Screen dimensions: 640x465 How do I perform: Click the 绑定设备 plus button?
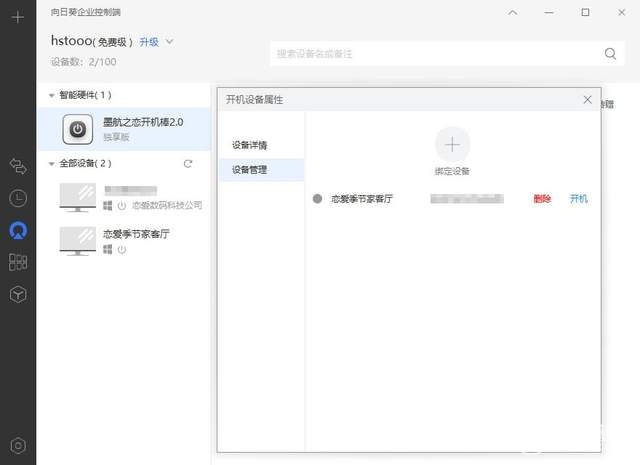click(452, 145)
